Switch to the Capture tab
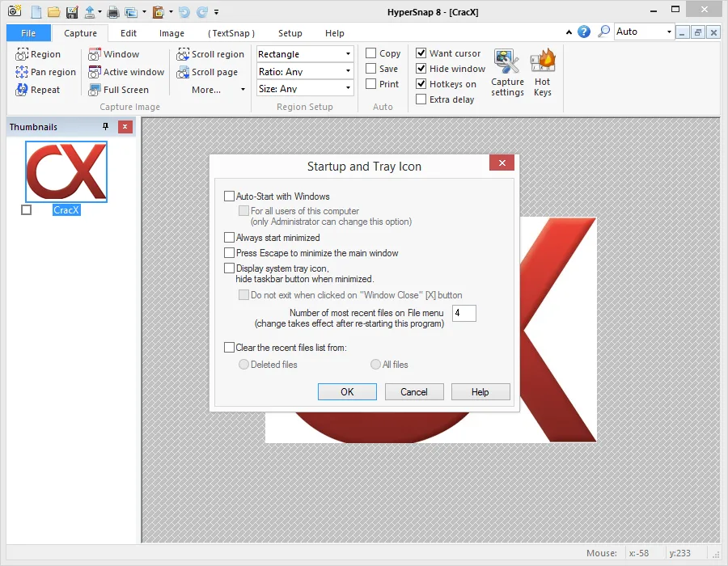 80,33
